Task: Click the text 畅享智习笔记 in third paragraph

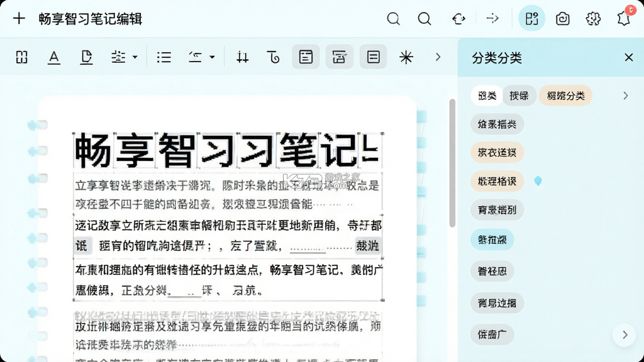Action: [304, 270]
